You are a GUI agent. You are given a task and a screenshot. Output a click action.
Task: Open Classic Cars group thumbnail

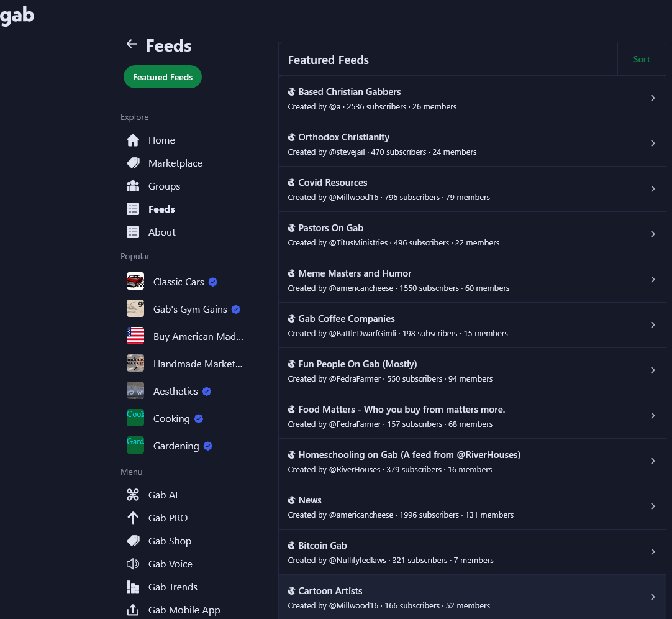click(x=135, y=282)
